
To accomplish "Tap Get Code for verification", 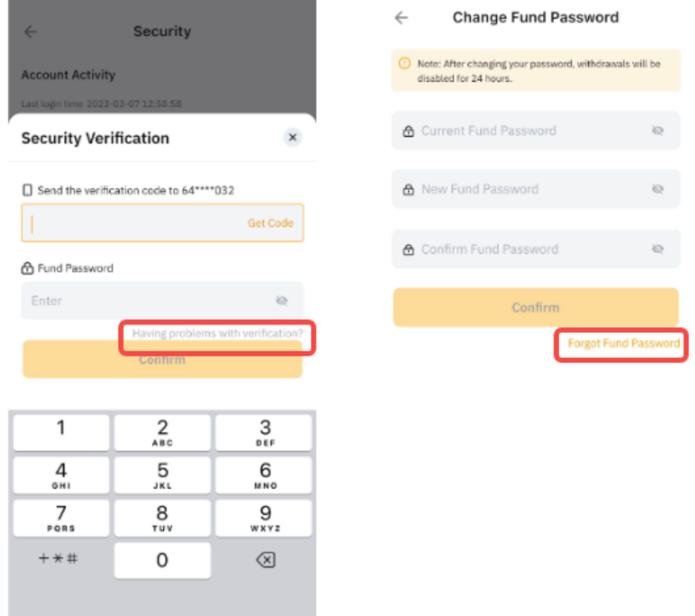I will (x=270, y=224).
